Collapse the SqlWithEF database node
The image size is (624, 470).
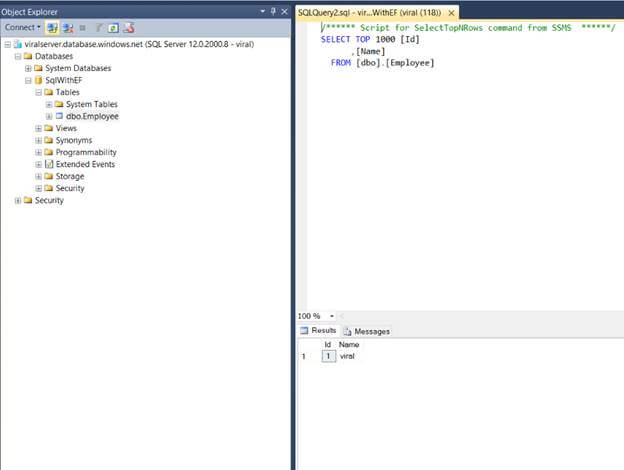[28, 80]
